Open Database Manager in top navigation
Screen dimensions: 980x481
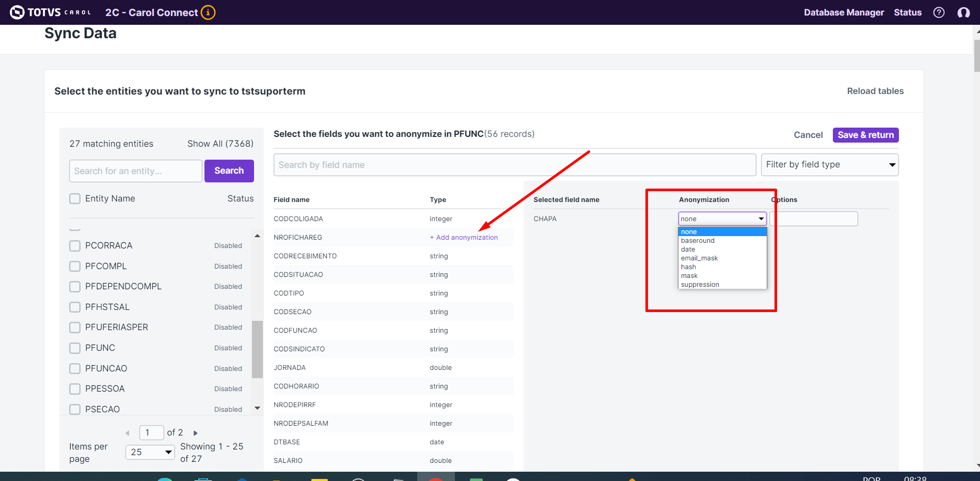pos(843,12)
